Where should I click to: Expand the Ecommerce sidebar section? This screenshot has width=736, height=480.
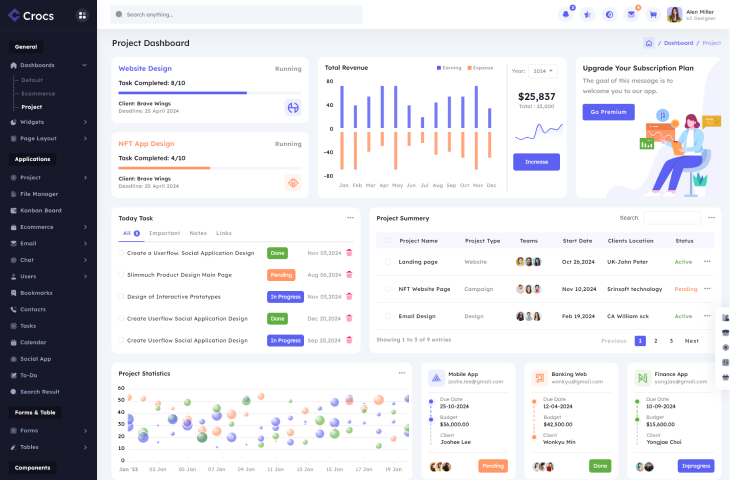[x=48, y=226]
